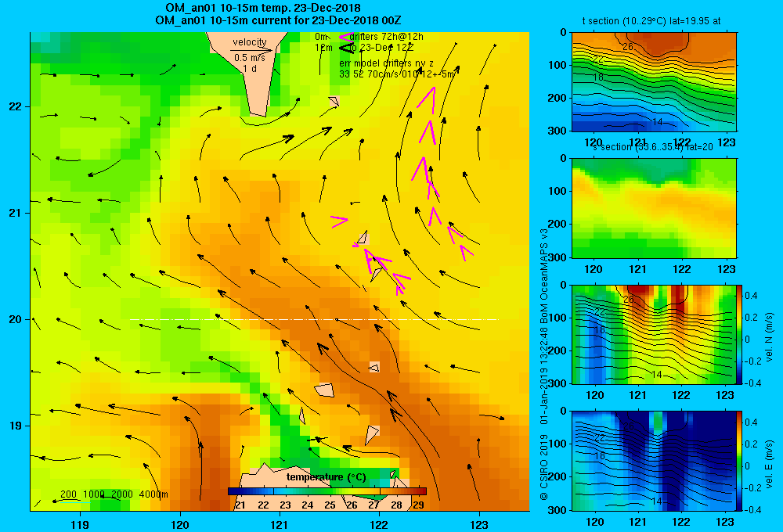Image resolution: width=783 pixels, height=532 pixels.
Task: Click the "temperature (°C)" colorbar label
Action: [x=326, y=477]
